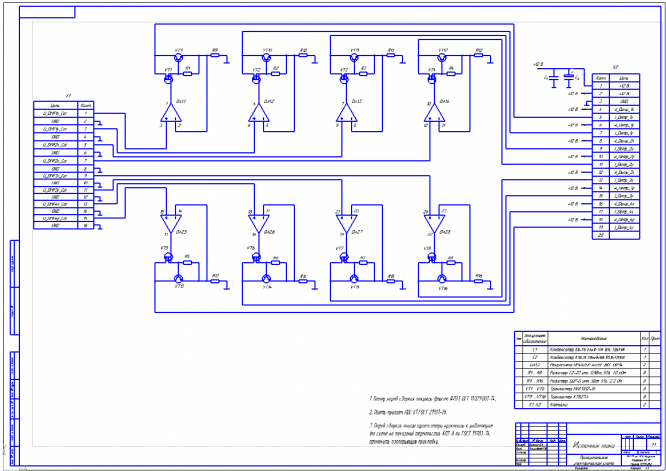666x471 pixels.
Task: Select the R12 resistor symbol
Action: click(479, 56)
